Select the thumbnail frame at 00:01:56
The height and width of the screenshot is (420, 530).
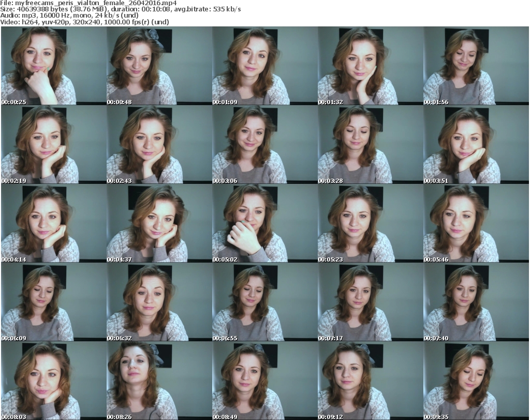476,66
